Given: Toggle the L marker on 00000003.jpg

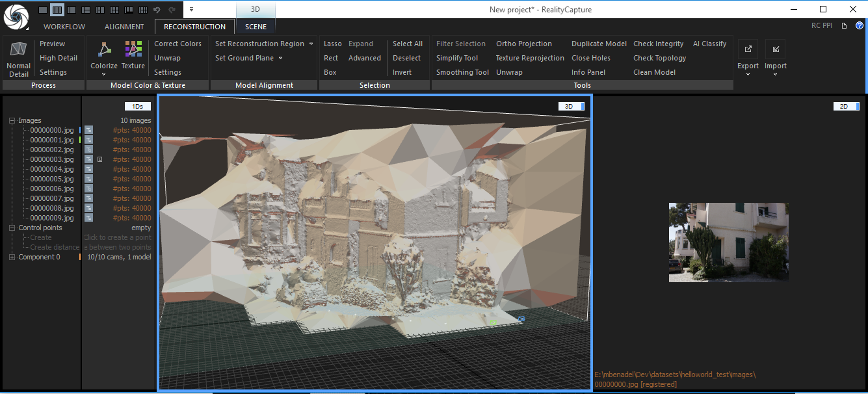Looking at the screenshot, I should [100, 159].
